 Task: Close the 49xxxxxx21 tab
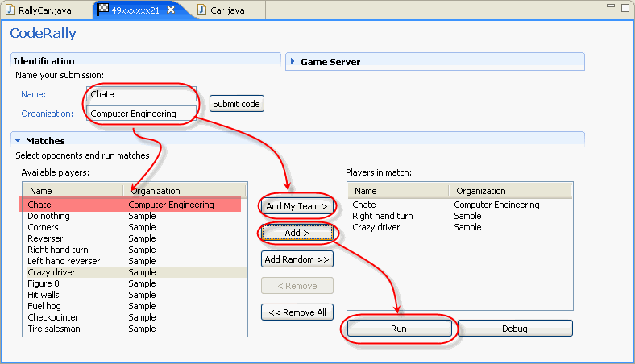[172, 10]
